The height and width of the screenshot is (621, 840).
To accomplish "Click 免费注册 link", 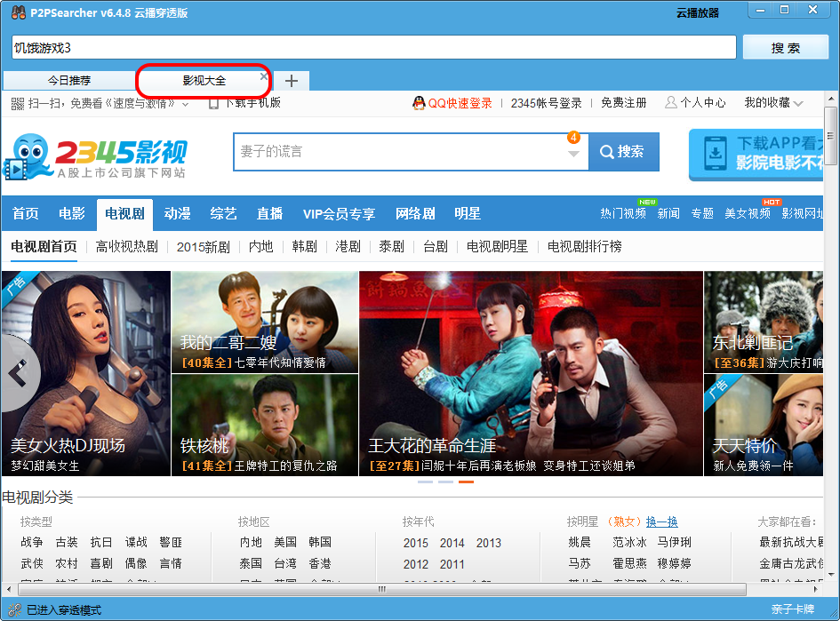I will pos(624,103).
